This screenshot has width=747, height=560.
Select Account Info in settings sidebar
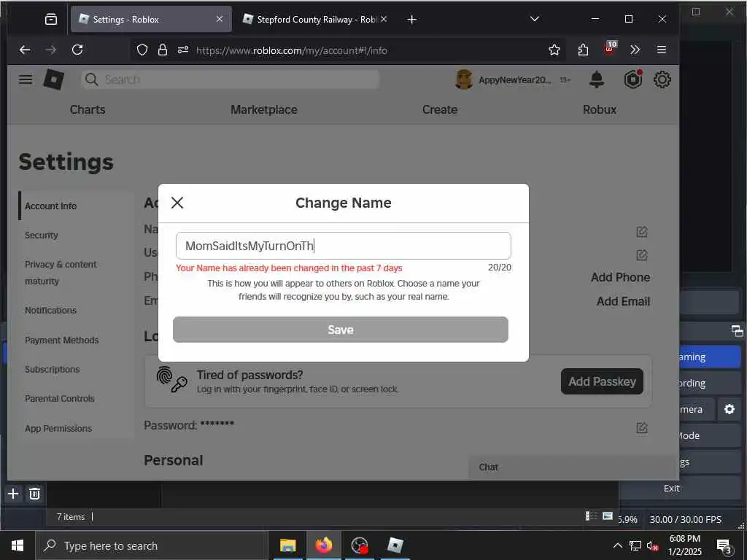[51, 206]
